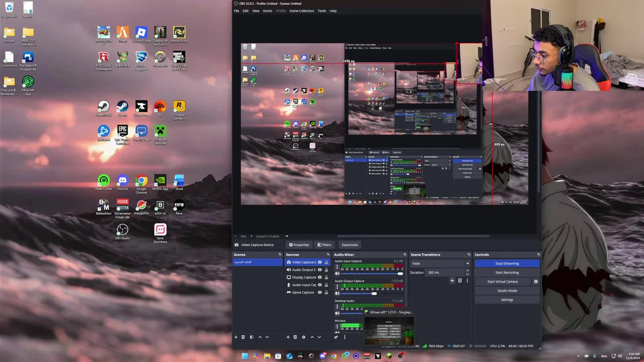Hide the Video Capture Device source via eye icon
The height and width of the screenshot is (362, 644).
click(x=319, y=262)
